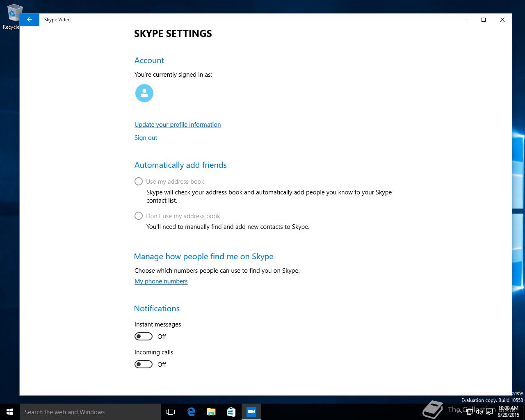Click the account profile avatar
Screen dimensions: 525x420
pyautogui.click(x=144, y=93)
